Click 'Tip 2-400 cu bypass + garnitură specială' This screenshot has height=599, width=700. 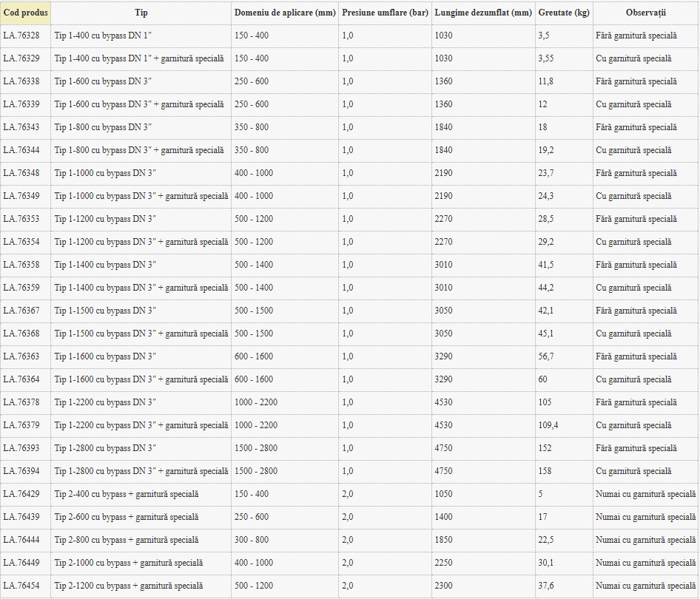coord(127,494)
